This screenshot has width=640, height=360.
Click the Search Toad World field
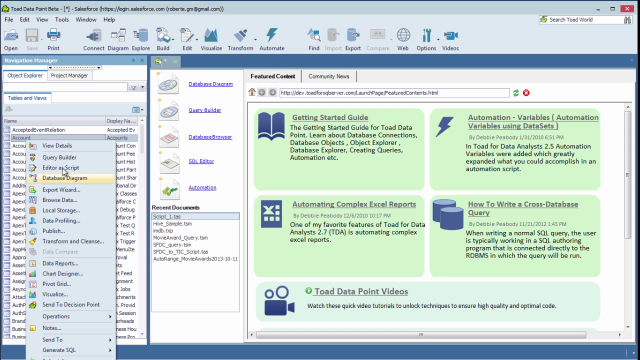tap(581, 20)
